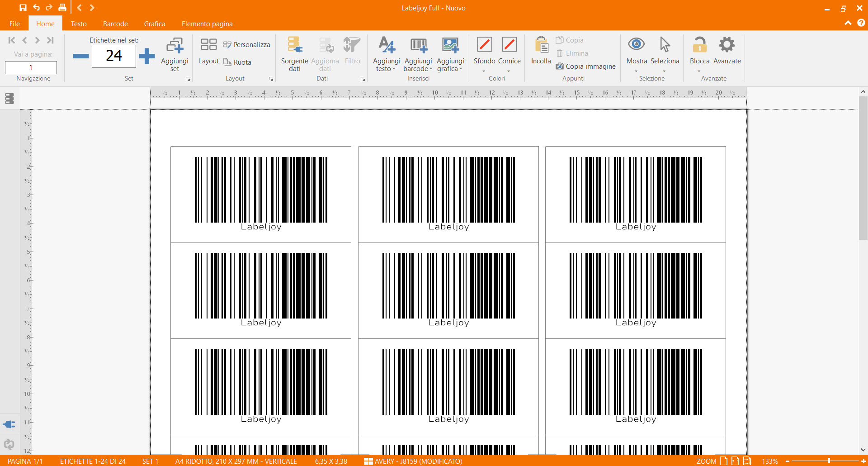Viewport: 868px width, 466px height.
Task: Open the Cornice color dropdown arrow
Action: (509, 71)
